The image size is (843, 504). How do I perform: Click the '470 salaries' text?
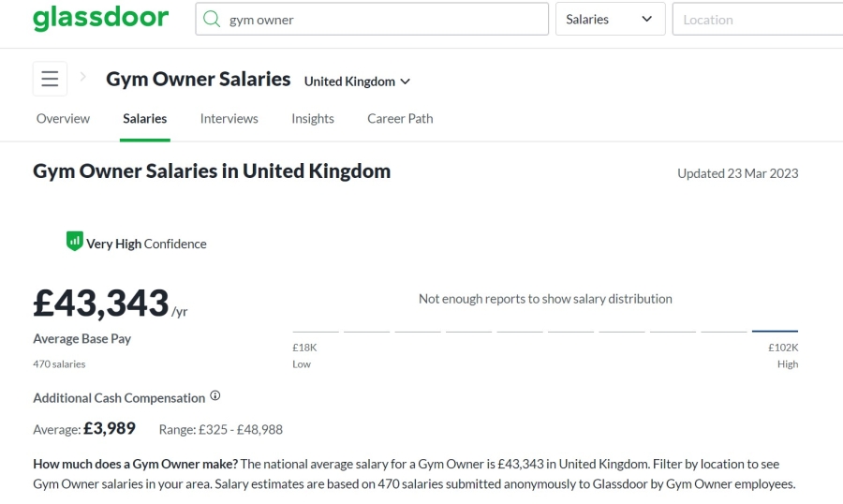point(59,364)
